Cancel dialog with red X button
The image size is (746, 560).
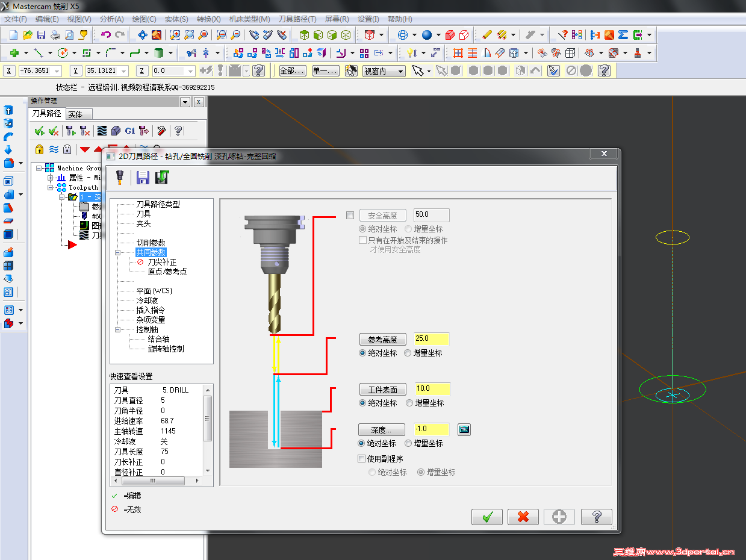pyautogui.click(x=523, y=517)
